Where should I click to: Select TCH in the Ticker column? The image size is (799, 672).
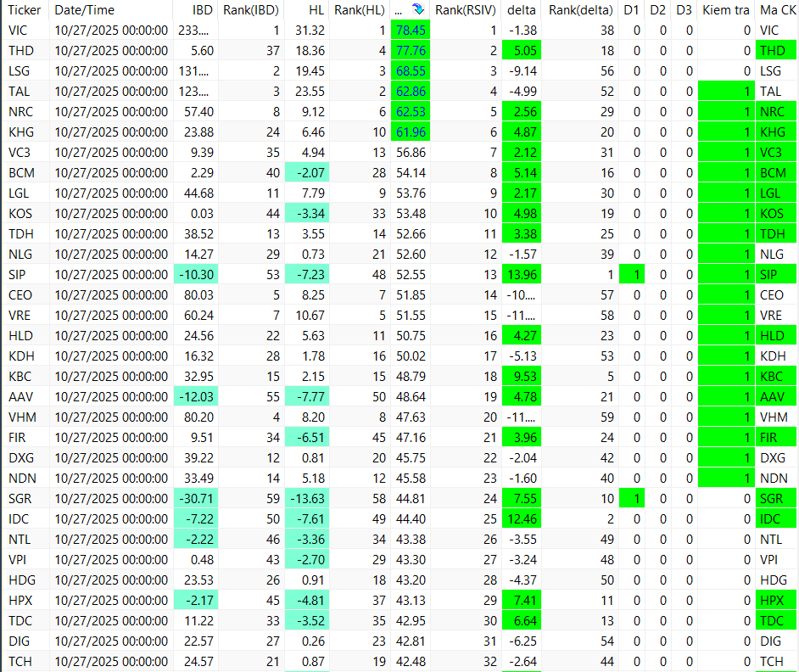point(20,661)
